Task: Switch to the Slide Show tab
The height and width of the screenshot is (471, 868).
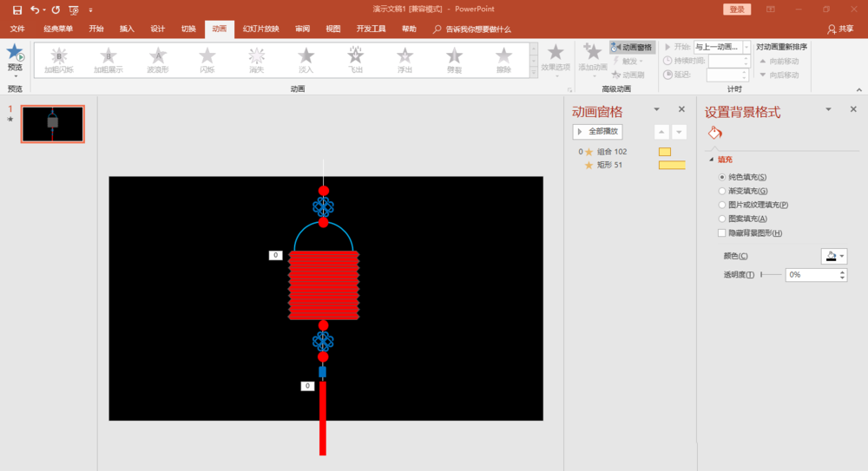Action: coord(260,29)
